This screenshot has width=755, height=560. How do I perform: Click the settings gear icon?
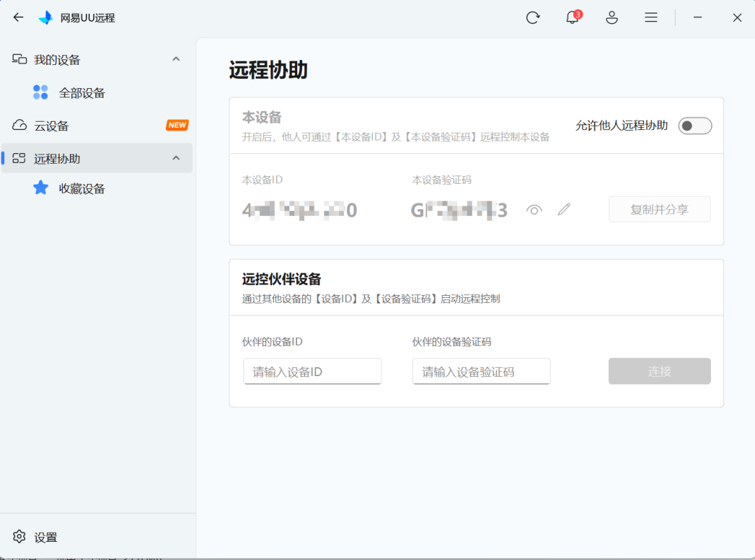click(x=20, y=536)
